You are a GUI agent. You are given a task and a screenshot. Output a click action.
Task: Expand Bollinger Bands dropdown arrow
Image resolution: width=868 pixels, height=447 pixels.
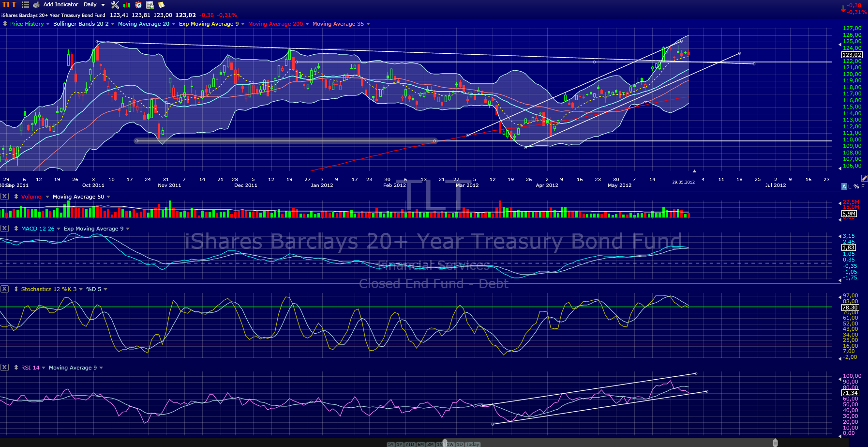113,24
